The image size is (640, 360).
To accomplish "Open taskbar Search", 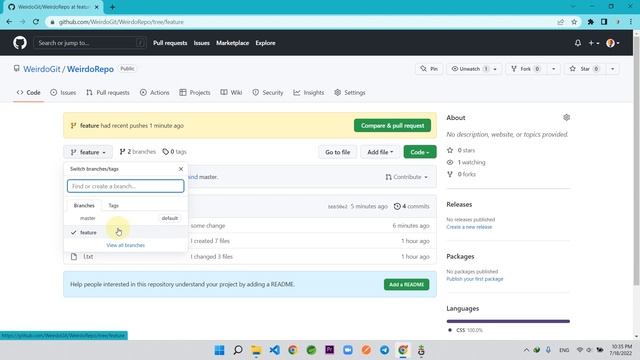I will point(238,350).
